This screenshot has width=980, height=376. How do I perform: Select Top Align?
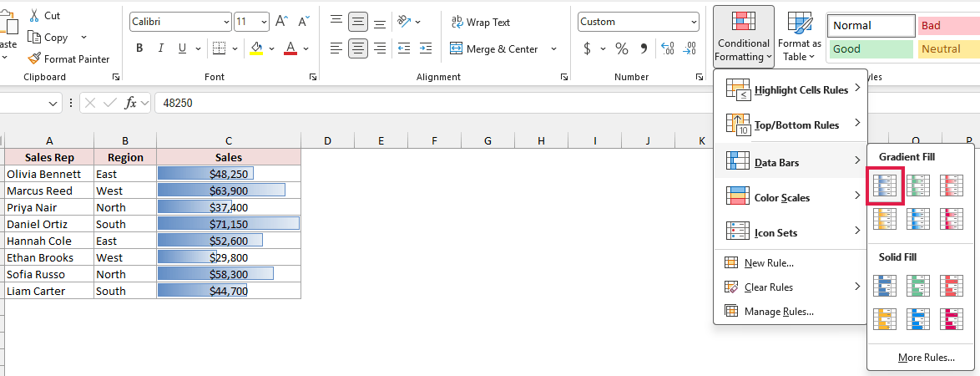tap(336, 22)
